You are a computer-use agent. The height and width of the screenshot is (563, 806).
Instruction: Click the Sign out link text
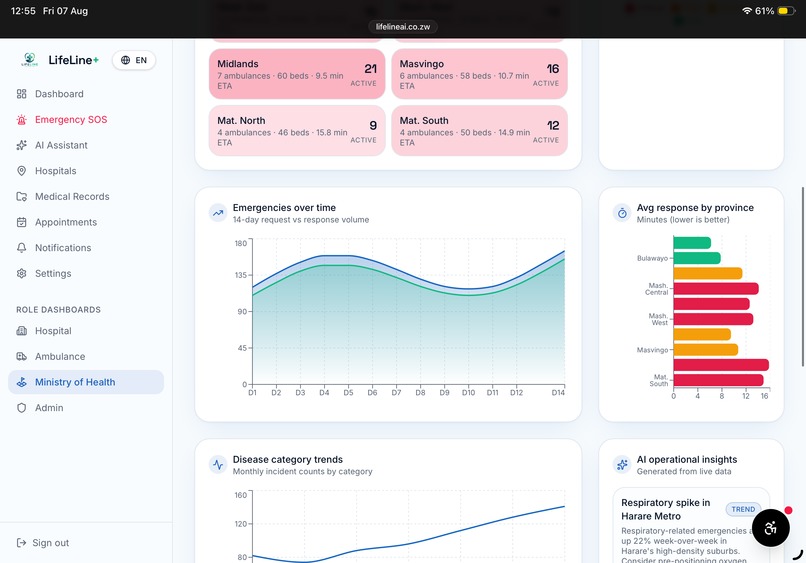click(50, 542)
